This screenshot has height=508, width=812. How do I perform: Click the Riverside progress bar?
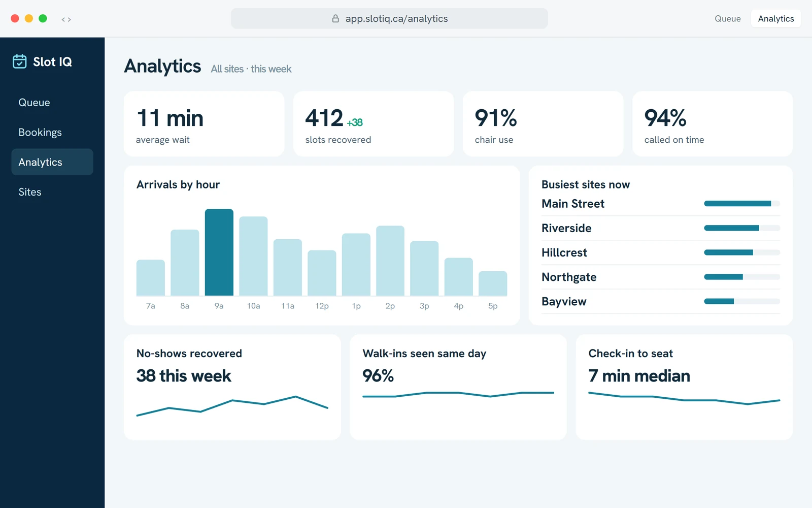tap(742, 228)
